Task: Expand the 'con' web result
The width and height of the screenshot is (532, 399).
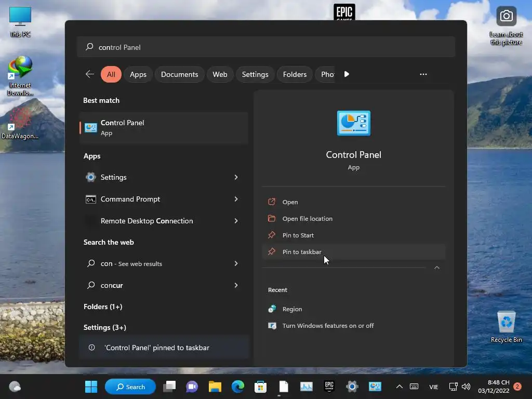Action: click(x=236, y=263)
